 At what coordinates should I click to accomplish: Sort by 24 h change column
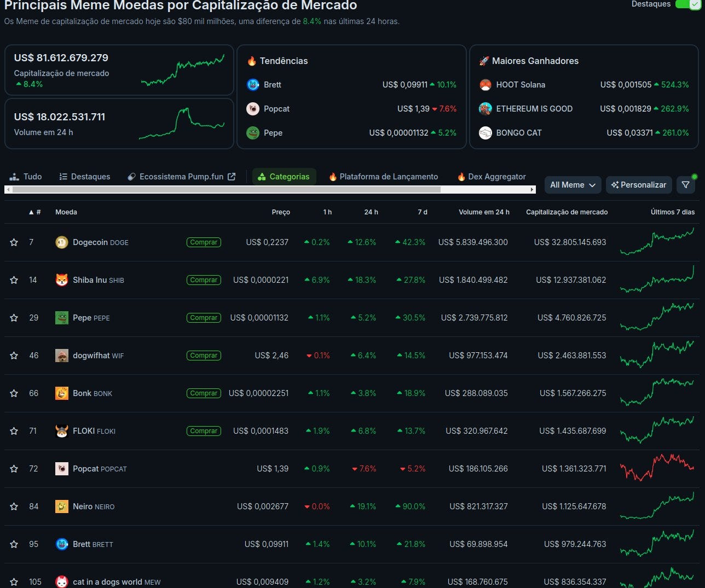371,212
